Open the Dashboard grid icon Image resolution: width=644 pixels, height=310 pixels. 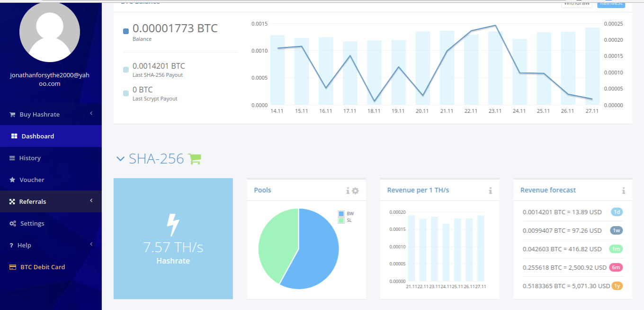pyautogui.click(x=14, y=136)
